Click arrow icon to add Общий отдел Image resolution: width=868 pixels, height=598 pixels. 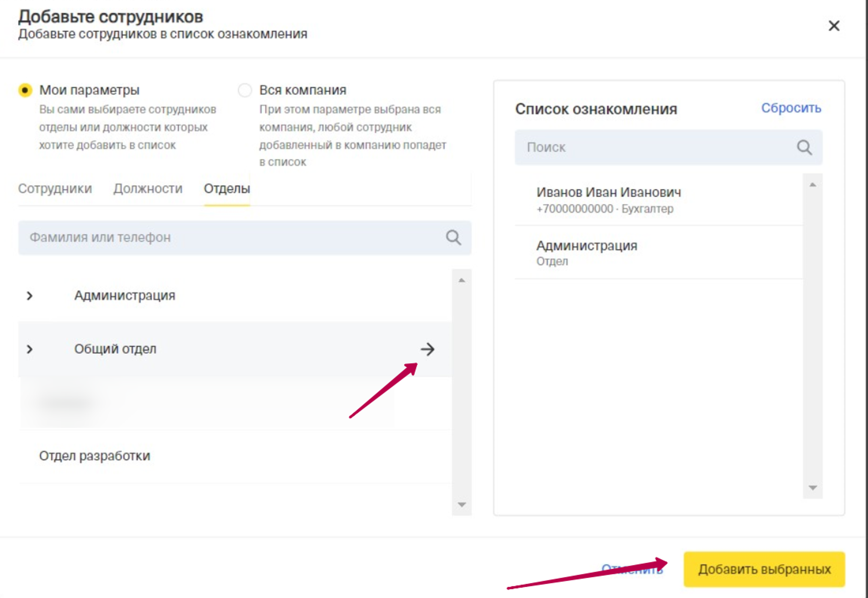(427, 349)
